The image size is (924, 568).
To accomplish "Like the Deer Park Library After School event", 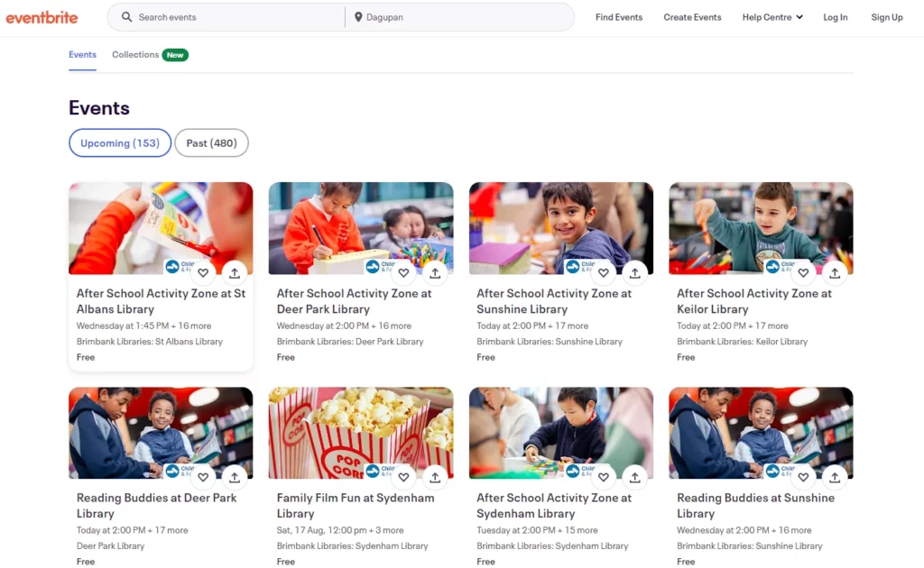I will pos(403,272).
